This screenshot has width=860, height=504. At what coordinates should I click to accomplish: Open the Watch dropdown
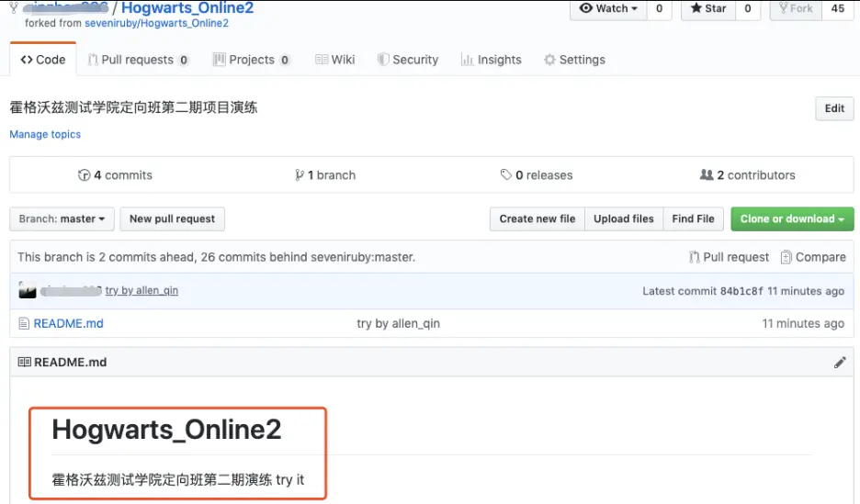609,9
